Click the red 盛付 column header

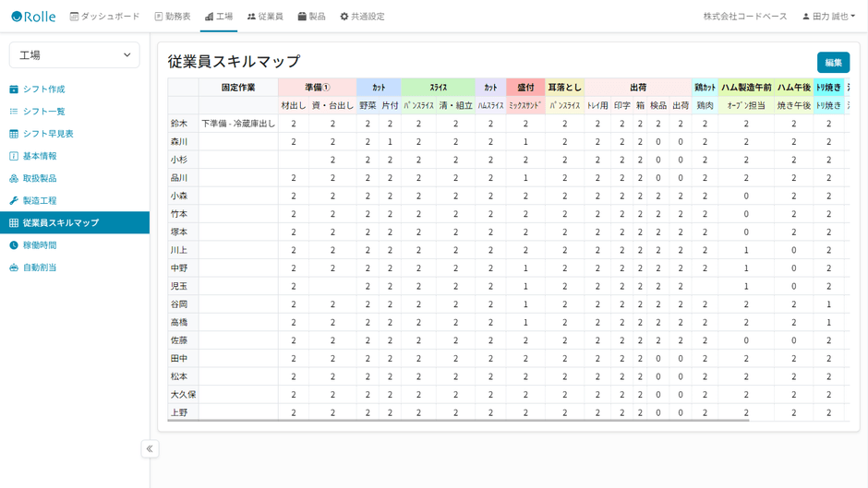click(x=525, y=88)
